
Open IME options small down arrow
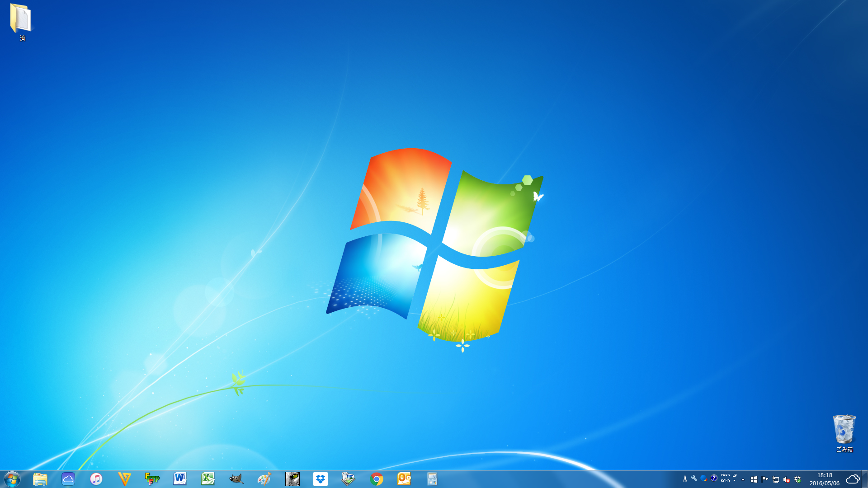pyautogui.click(x=735, y=481)
